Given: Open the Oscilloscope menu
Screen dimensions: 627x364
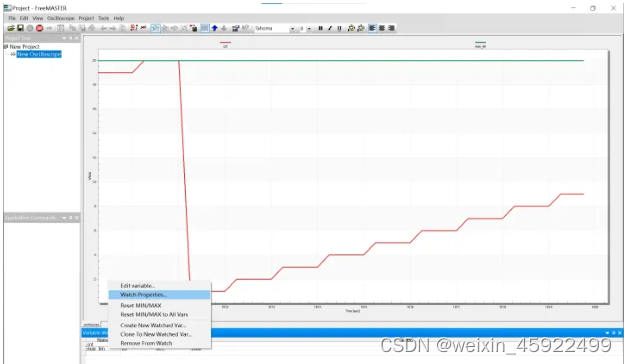Looking at the screenshot, I should coord(61,18).
